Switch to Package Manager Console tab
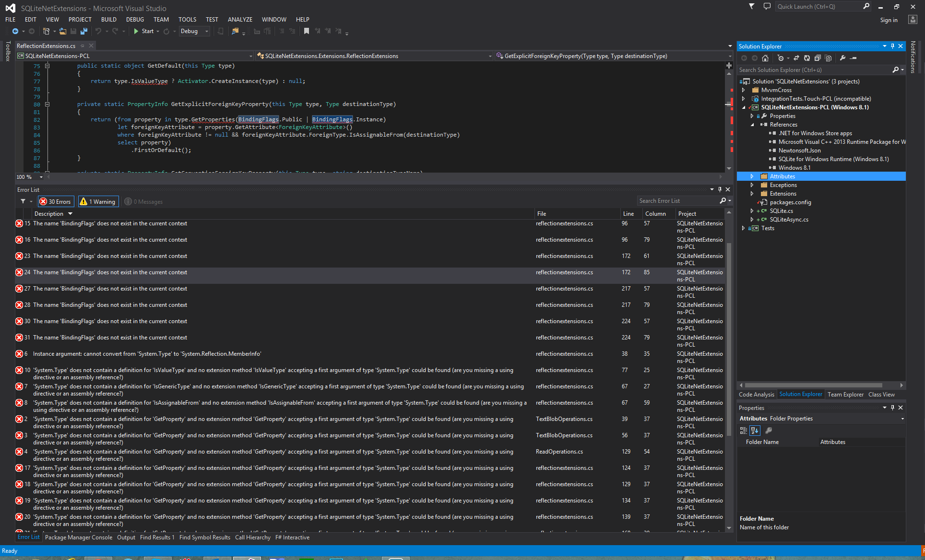This screenshot has height=560, width=925. pyautogui.click(x=79, y=537)
